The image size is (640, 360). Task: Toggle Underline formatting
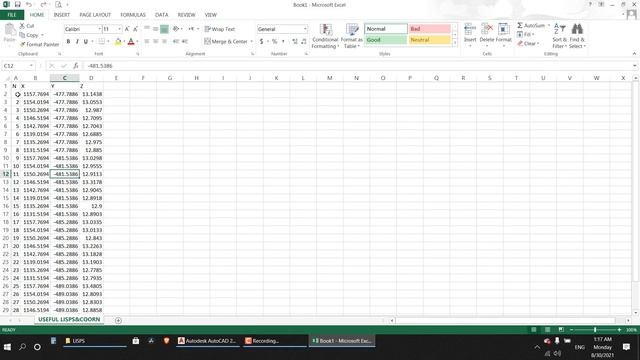(86, 41)
